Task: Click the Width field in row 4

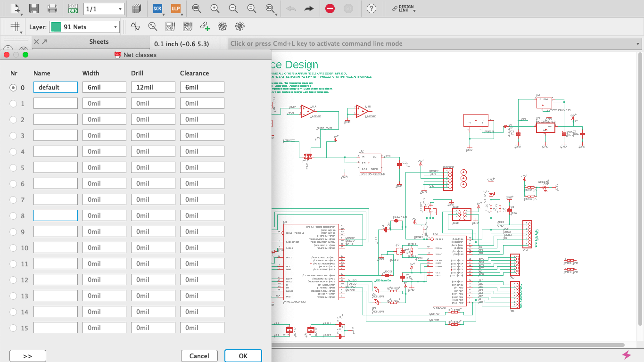Action: 104,151
